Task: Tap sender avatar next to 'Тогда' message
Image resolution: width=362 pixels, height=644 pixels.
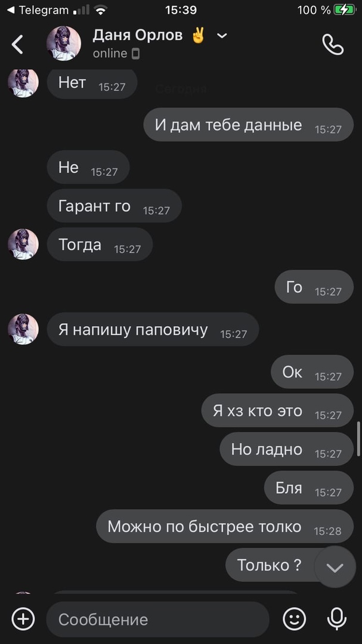Action: tap(23, 244)
